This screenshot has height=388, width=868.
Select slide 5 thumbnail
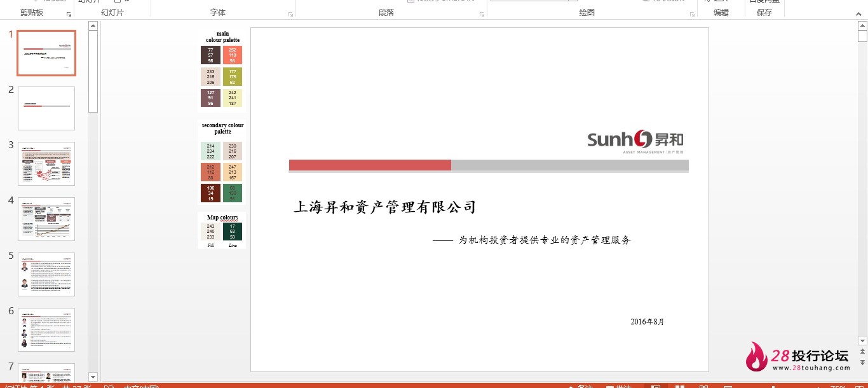tap(46, 274)
